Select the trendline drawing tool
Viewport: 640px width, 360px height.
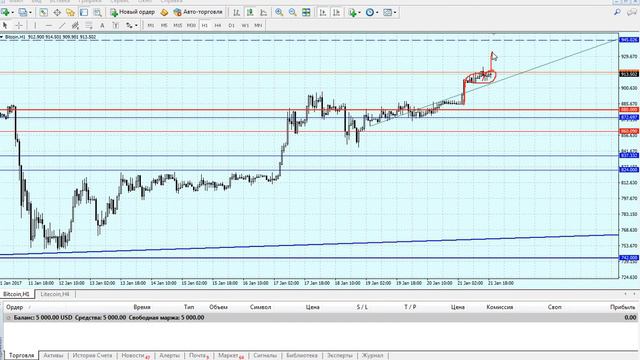[x=62, y=25]
